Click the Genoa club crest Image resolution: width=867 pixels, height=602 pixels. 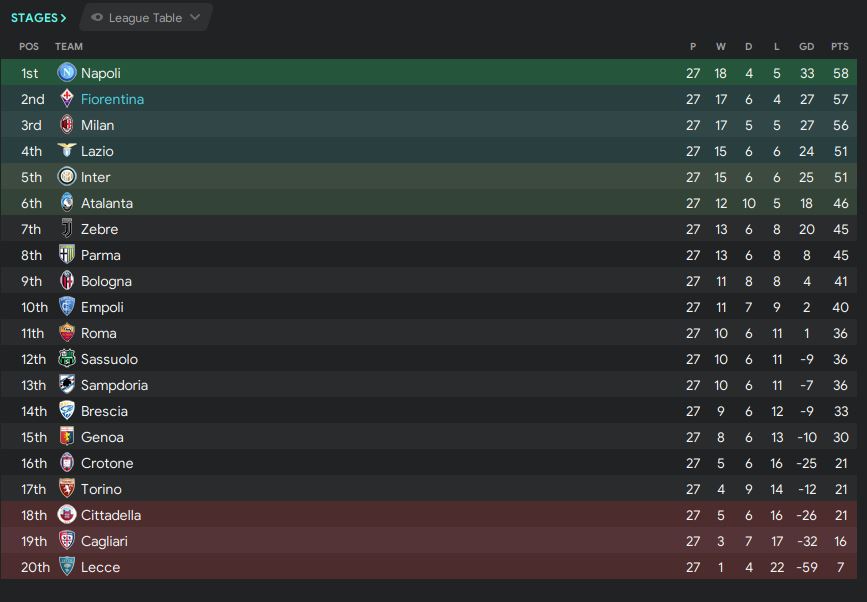67,437
